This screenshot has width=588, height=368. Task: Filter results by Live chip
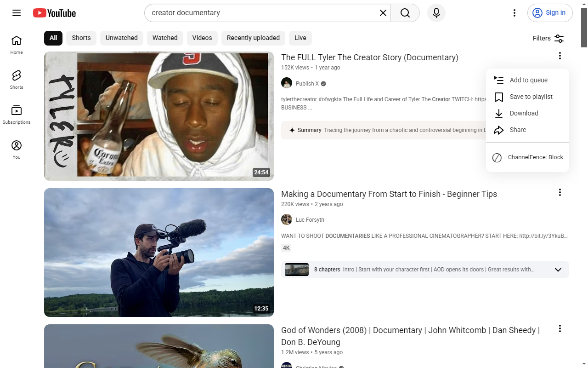point(300,38)
